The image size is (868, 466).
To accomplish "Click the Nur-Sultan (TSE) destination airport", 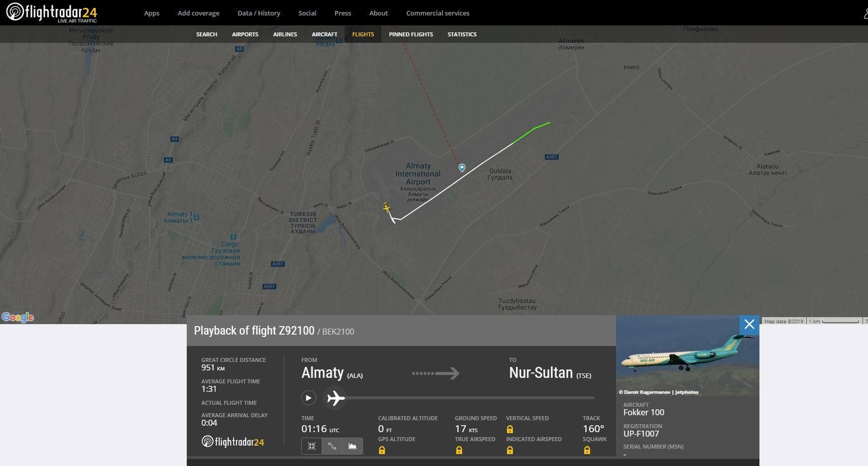I will [x=550, y=373].
